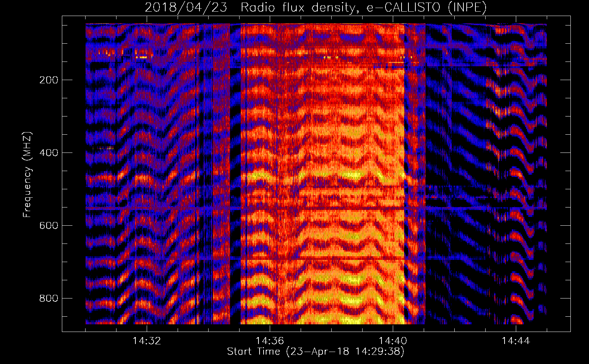Click the 'Frequency (MHZ)' axis label
Image resolution: width=589 pixels, height=364 pixels.
click(27, 175)
